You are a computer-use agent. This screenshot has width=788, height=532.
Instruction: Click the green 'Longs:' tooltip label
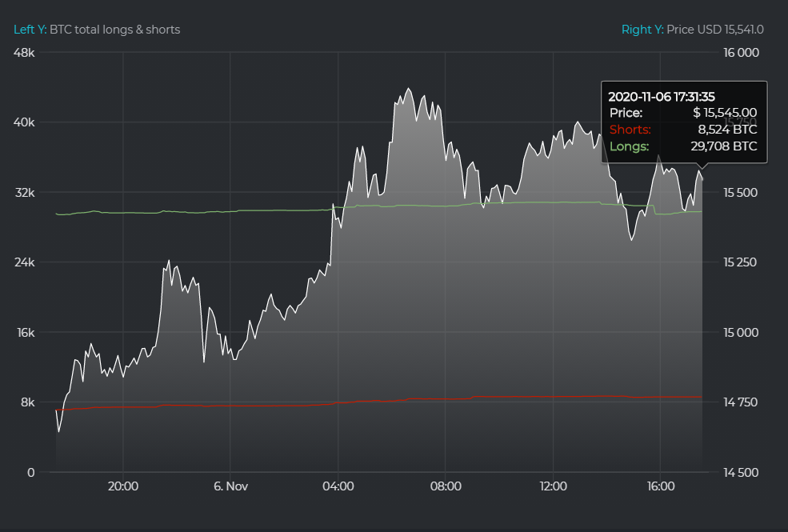tap(629, 146)
